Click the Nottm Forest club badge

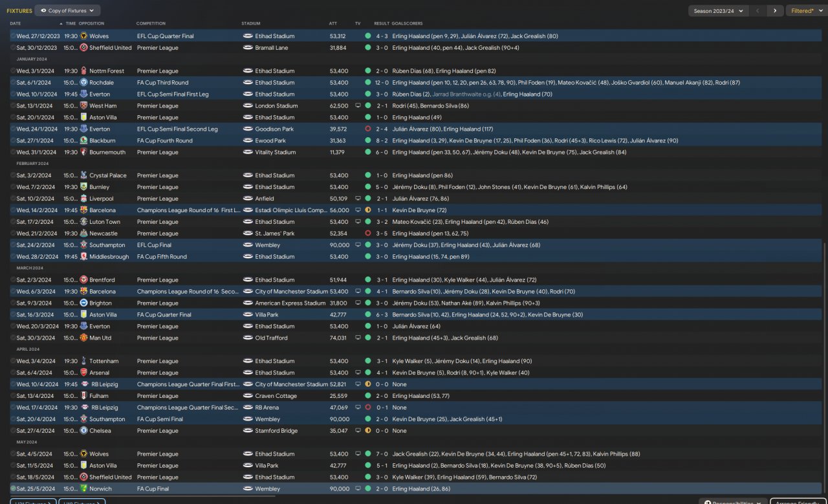pos(83,71)
